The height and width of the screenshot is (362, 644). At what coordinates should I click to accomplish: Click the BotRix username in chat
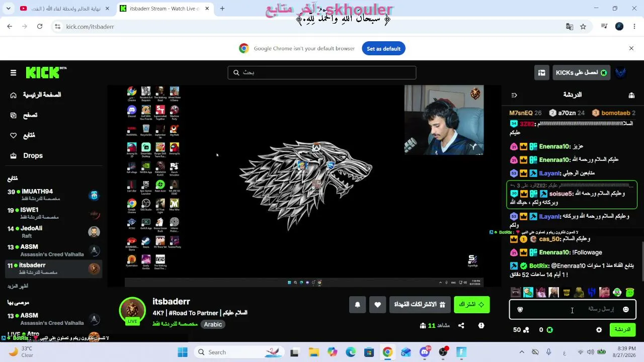point(539,266)
